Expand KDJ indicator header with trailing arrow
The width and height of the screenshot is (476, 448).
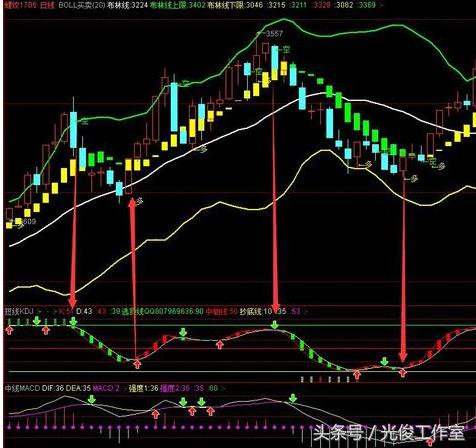[x=305, y=312]
